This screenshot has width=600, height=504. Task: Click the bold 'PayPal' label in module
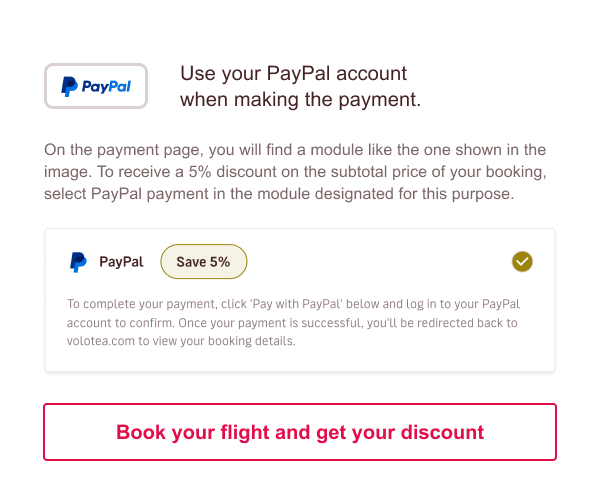121,262
